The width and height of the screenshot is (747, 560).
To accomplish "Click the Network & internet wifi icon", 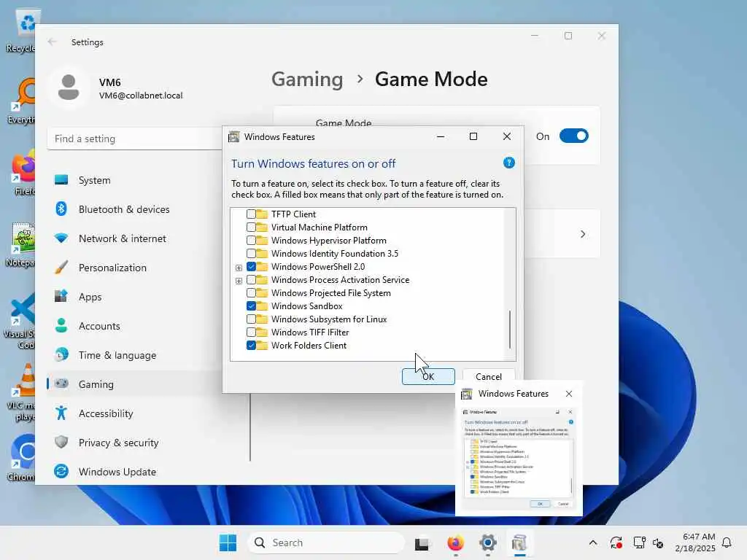I will (61, 238).
